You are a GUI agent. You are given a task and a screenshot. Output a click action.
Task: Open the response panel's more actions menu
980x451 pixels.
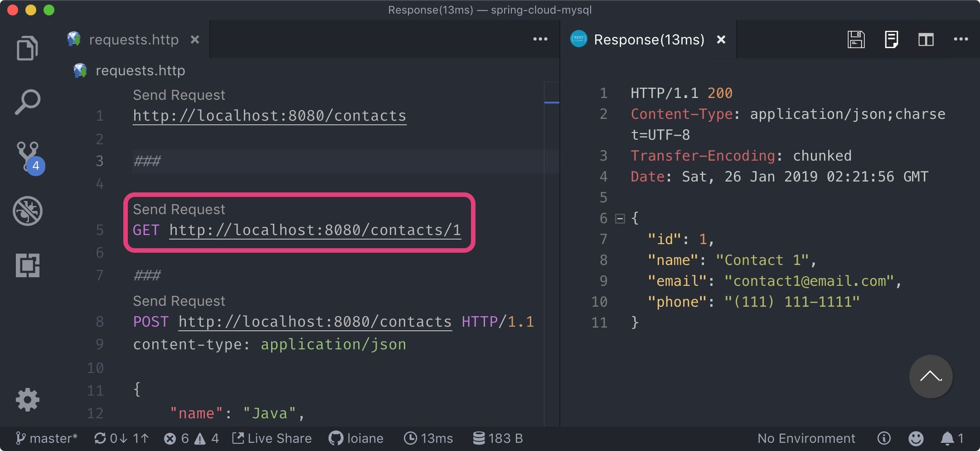pyautogui.click(x=960, y=39)
